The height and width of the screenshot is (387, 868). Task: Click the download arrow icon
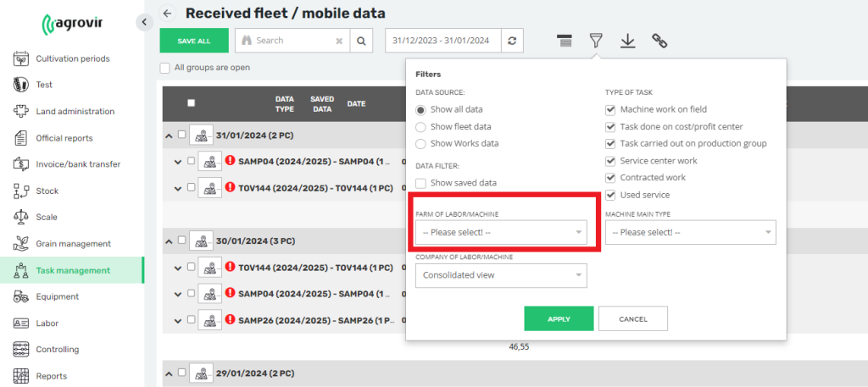coord(627,41)
